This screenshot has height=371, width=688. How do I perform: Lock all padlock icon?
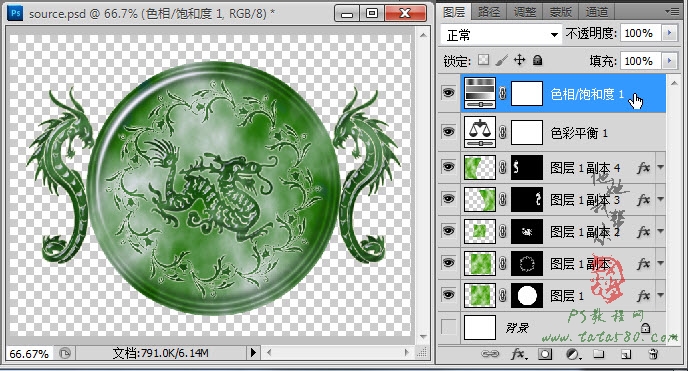[538, 60]
